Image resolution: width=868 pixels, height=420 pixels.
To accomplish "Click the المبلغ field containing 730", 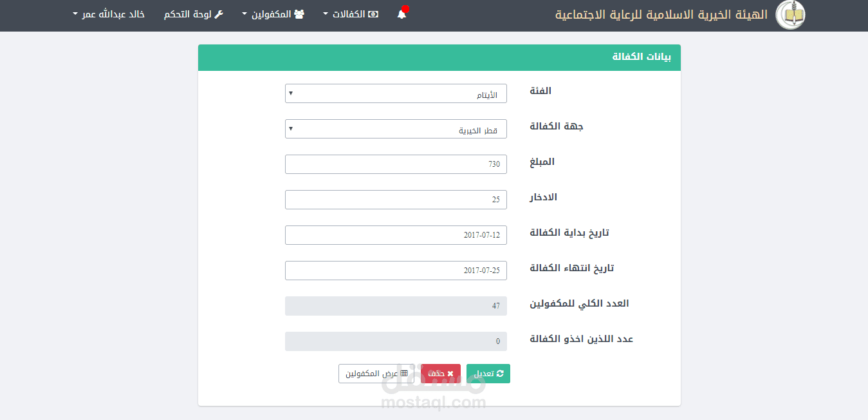I will click(x=396, y=164).
